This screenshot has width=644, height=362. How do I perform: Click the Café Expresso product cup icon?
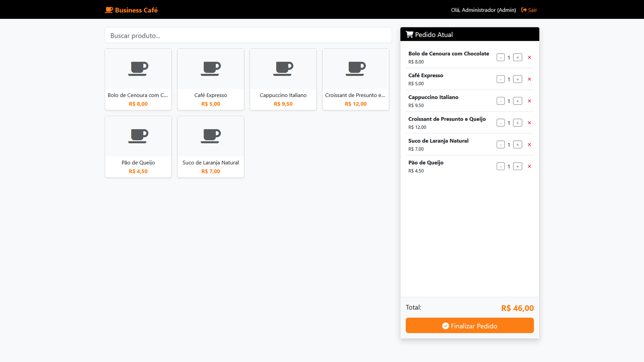click(211, 68)
